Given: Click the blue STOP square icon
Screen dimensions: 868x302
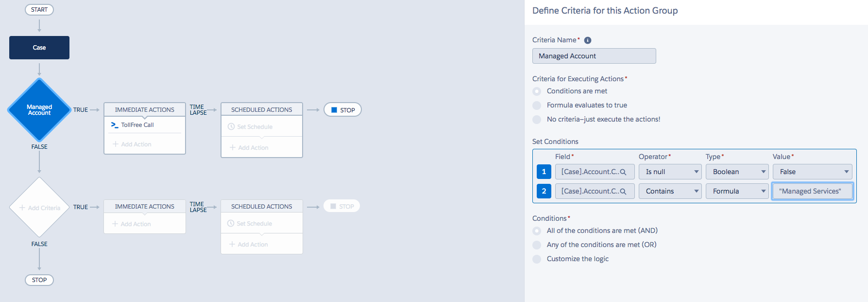Looking at the screenshot, I should [x=334, y=110].
